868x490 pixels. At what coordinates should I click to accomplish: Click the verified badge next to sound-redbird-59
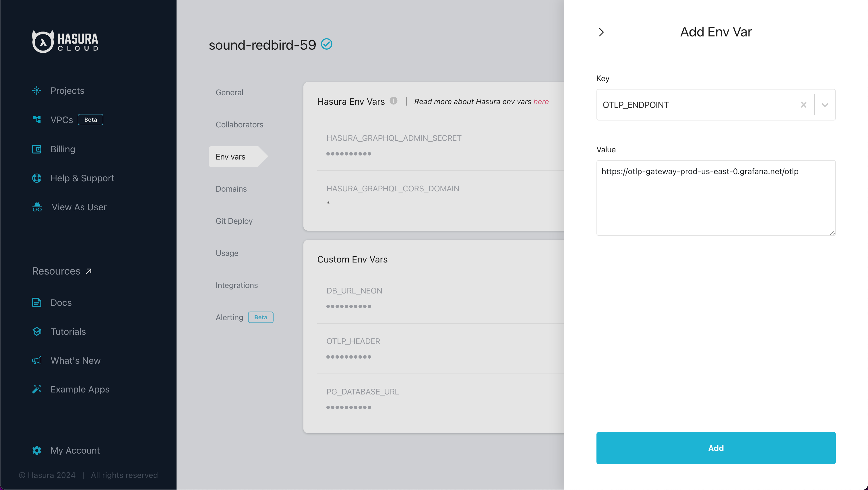coord(326,44)
